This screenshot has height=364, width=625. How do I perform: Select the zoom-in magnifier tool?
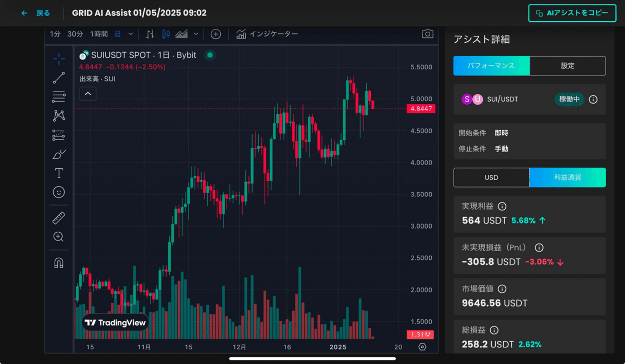click(59, 237)
